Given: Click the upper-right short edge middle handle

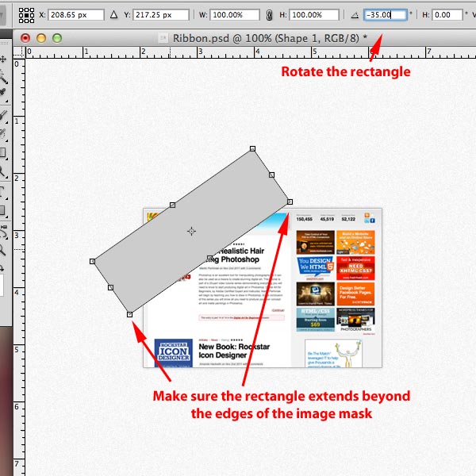Looking at the screenshot, I should 271,175.
